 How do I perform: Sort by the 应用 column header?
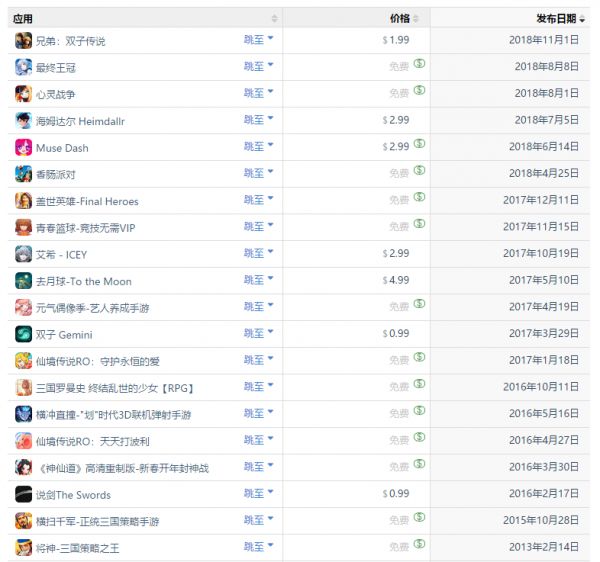coord(22,18)
